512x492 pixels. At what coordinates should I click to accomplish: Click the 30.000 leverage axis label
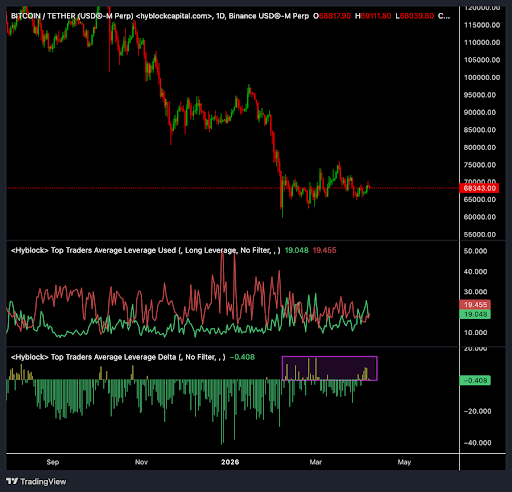point(475,292)
